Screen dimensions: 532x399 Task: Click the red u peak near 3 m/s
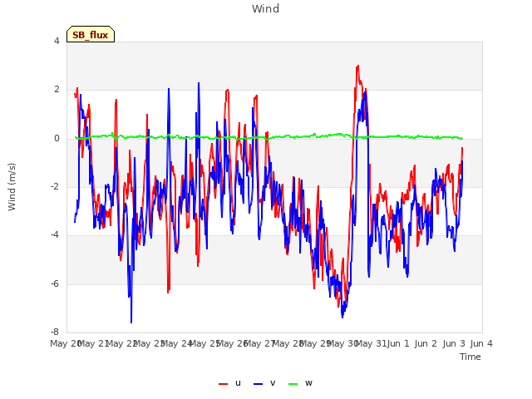pos(358,66)
